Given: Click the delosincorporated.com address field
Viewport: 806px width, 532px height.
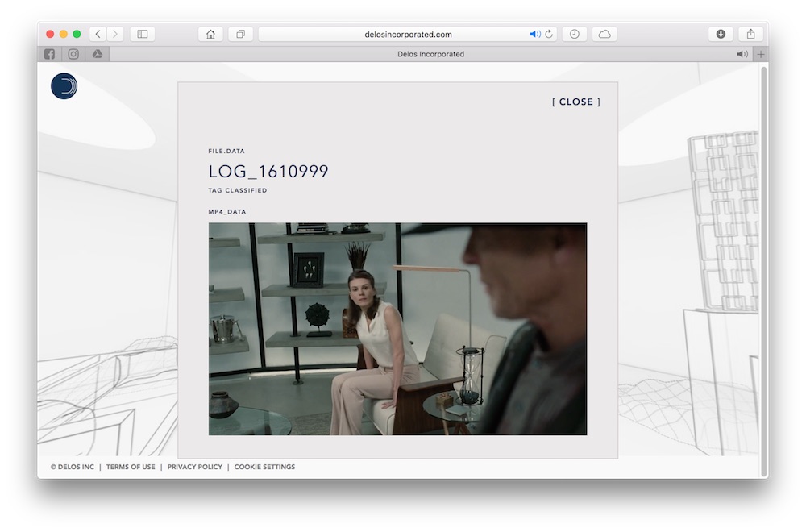Looking at the screenshot, I should pyautogui.click(x=408, y=34).
